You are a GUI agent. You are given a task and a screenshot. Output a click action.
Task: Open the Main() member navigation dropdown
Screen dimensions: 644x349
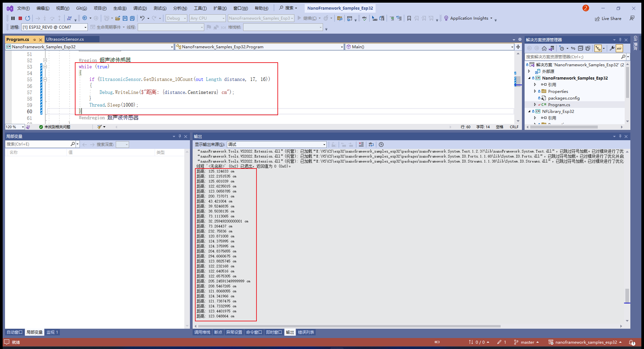pos(429,47)
